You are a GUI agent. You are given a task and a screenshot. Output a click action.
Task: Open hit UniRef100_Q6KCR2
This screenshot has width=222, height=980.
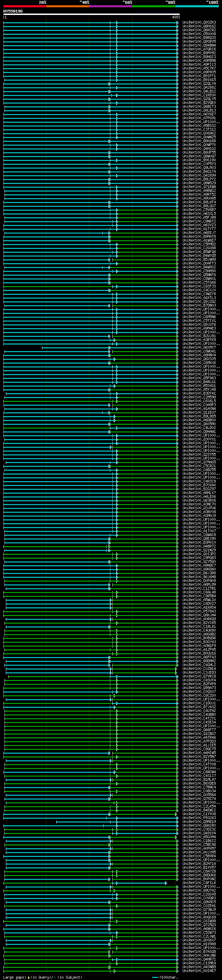click(x=199, y=30)
